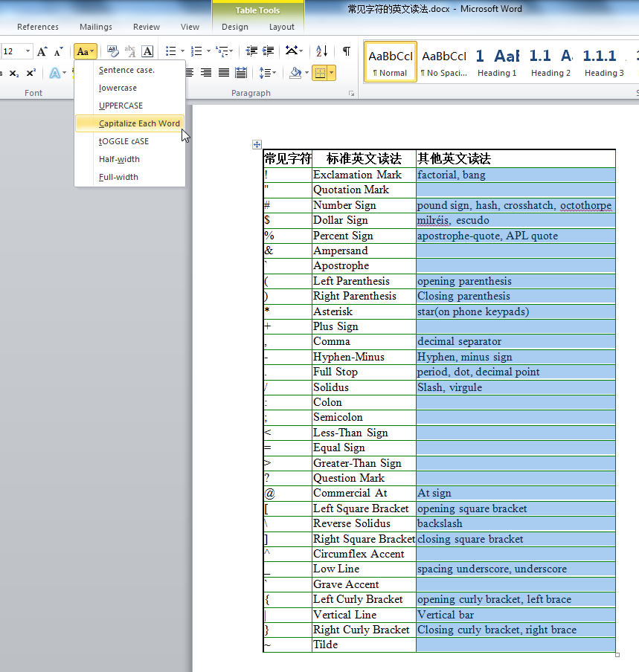
Task: Switch to the Mailings tab
Action: point(96,27)
